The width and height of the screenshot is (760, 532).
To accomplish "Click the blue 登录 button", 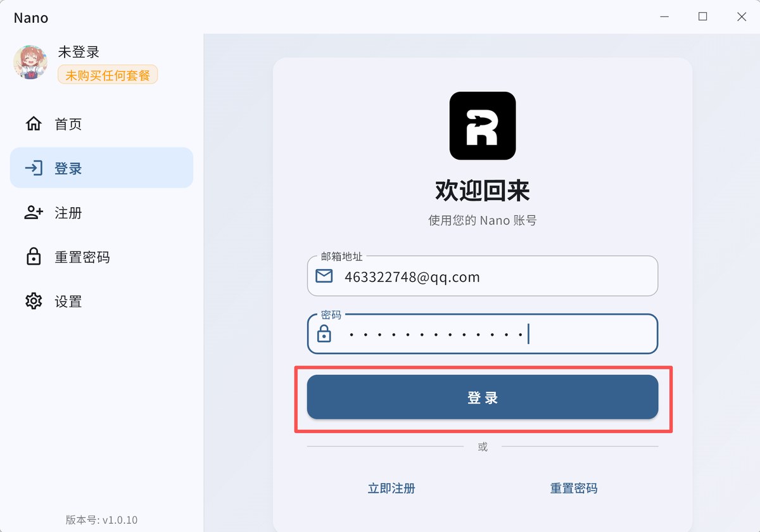I will pos(483,397).
